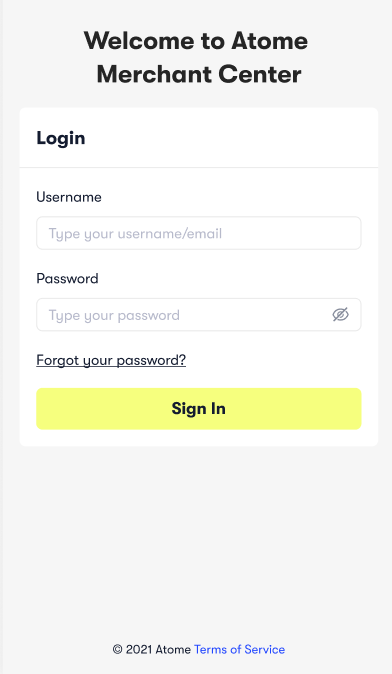Open the Forgot your password link

(x=111, y=360)
